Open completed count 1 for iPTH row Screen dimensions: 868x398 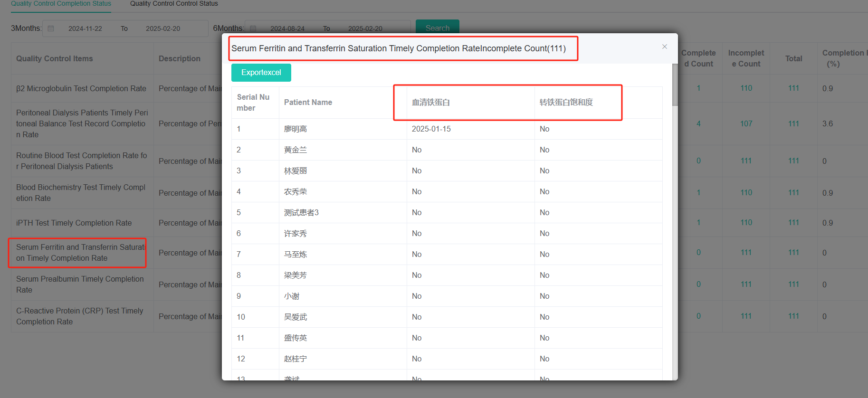(698, 223)
